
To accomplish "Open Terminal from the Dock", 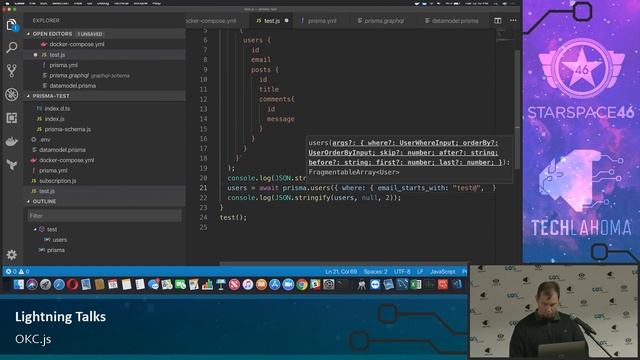I will pyautogui.click(x=342, y=284).
